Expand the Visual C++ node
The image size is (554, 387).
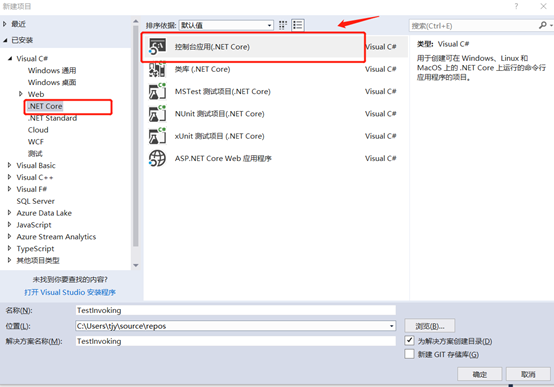(10, 177)
